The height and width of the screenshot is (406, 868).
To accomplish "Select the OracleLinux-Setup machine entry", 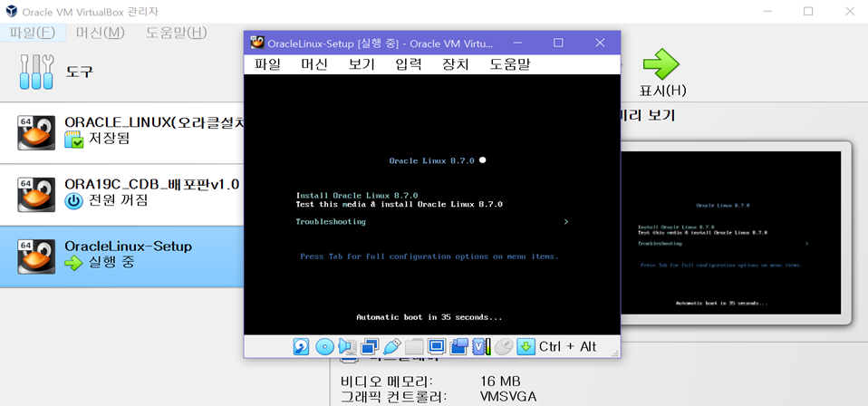I will pos(121,256).
